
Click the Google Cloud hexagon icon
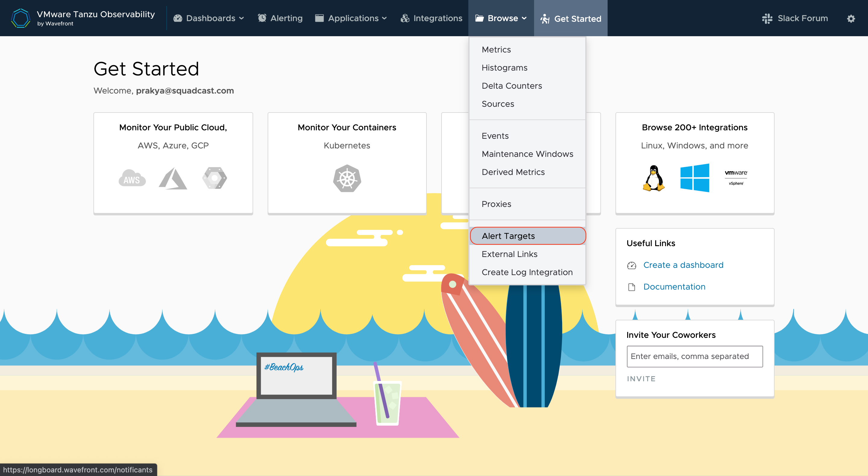pyautogui.click(x=215, y=178)
